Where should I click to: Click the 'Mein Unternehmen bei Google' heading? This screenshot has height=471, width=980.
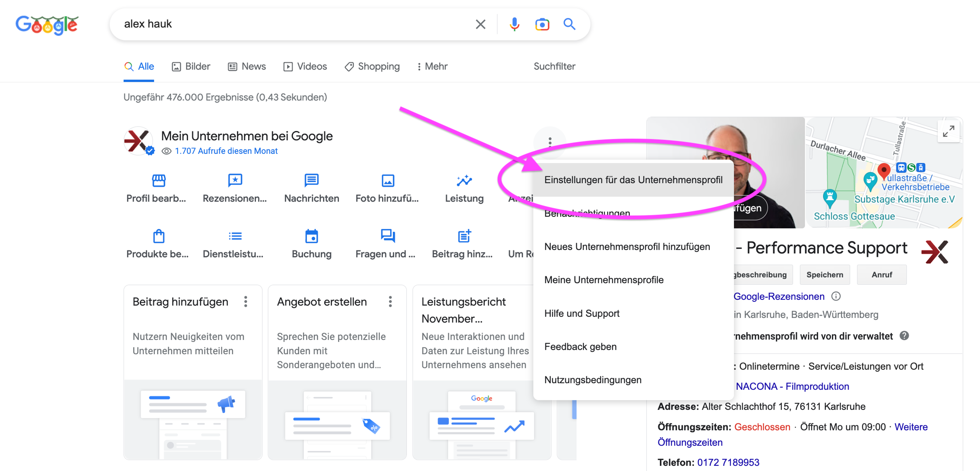(x=247, y=136)
